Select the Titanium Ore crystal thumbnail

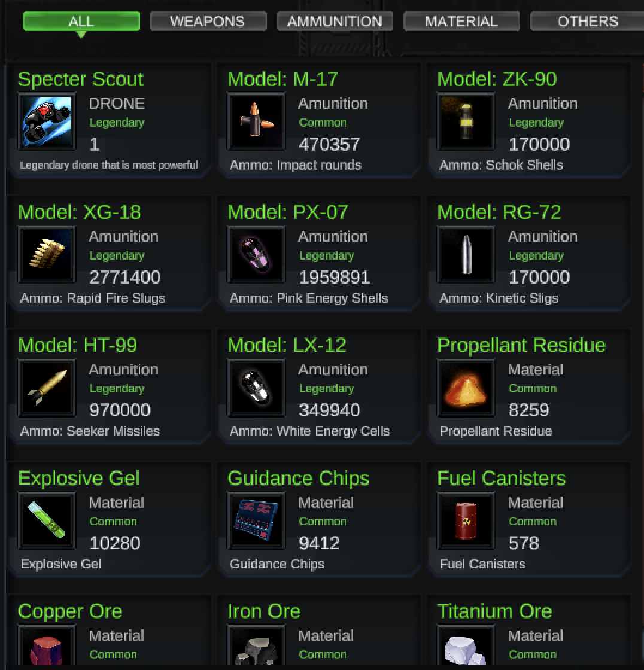click(466, 647)
